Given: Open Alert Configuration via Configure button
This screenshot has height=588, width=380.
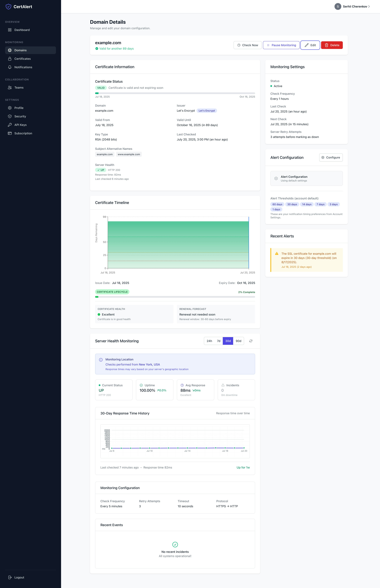Looking at the screenshot, I should point(331,158).
